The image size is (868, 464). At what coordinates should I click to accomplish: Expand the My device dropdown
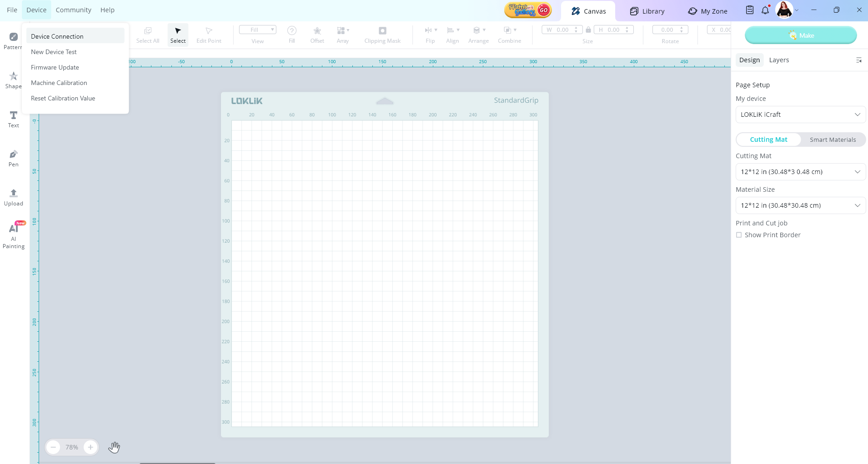point(800,115)
